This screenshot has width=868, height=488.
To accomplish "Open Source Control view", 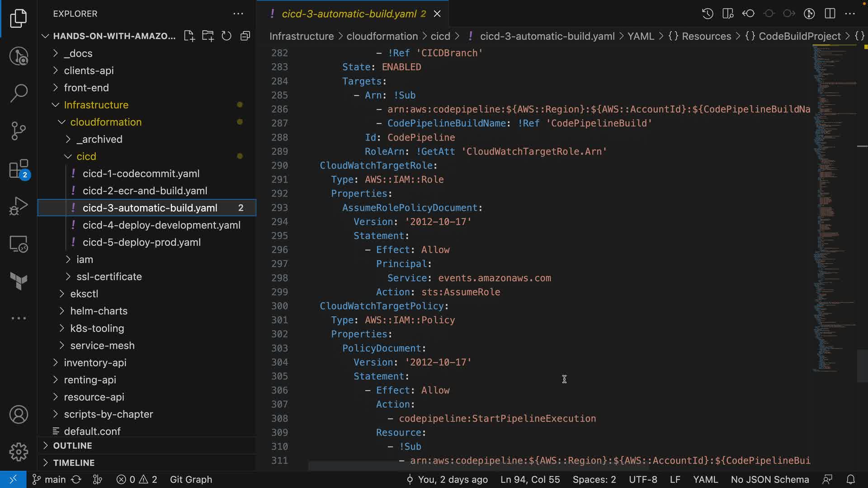I will click(19, 131).
